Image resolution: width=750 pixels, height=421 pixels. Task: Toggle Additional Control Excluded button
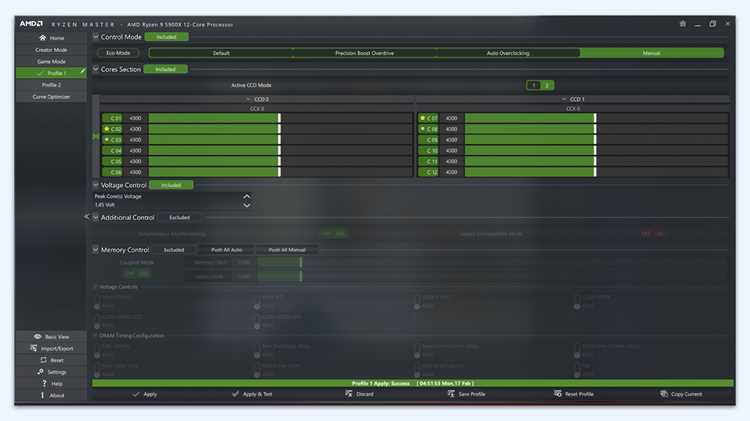[x=179, y=218]
